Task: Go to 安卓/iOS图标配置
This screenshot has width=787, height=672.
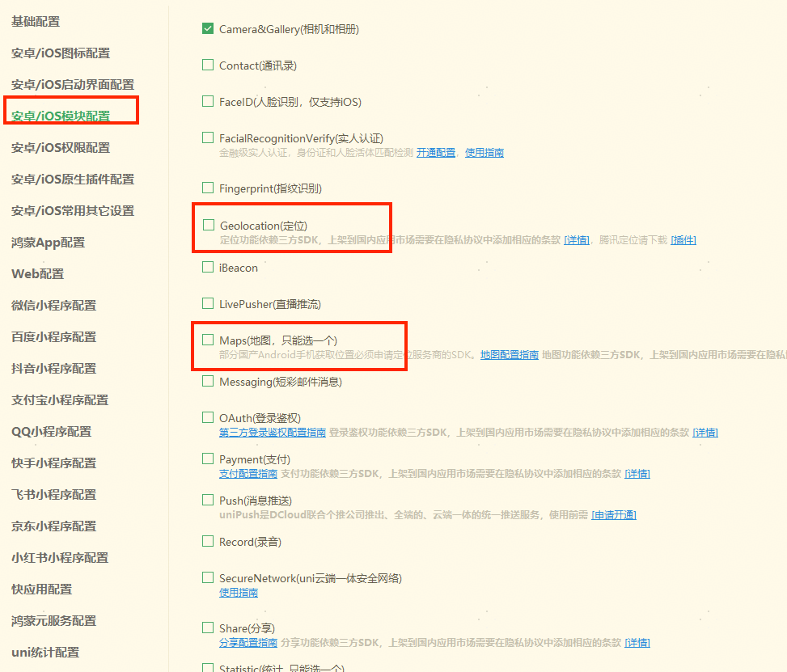Action: [x=61, y=53]
